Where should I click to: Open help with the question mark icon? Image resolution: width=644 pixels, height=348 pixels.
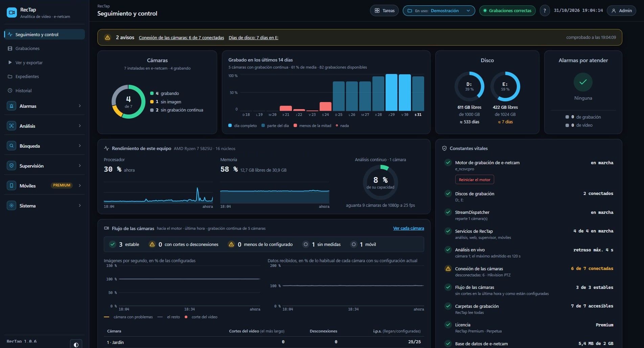(545, 10)
